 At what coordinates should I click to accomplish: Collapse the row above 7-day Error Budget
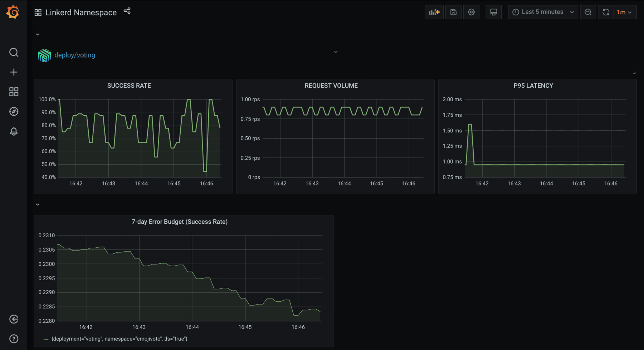point(38,205)
